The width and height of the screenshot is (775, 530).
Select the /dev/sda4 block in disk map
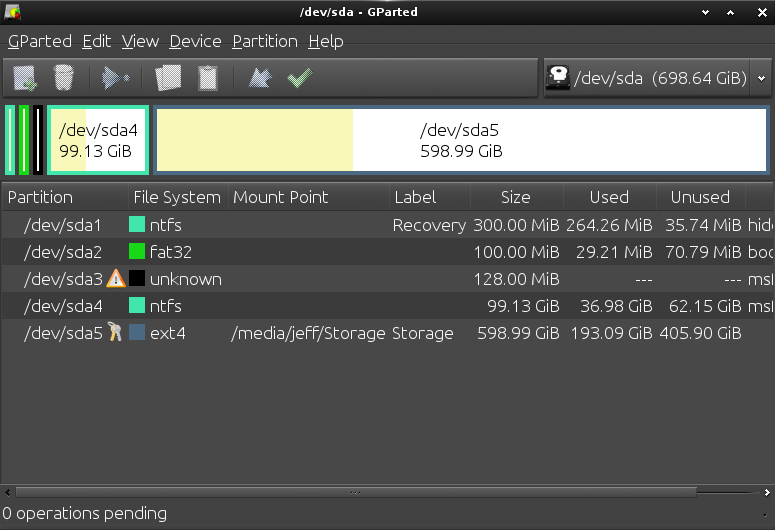(98, 140)
